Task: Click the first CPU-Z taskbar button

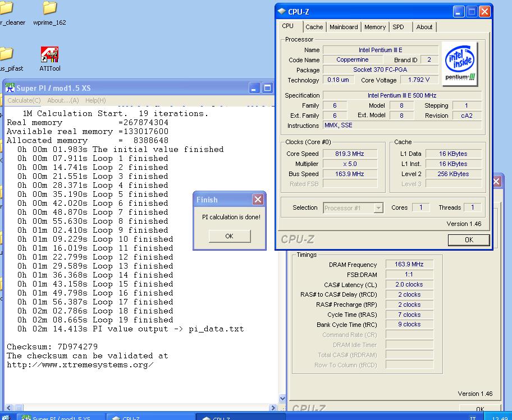Action: (151, 417)
